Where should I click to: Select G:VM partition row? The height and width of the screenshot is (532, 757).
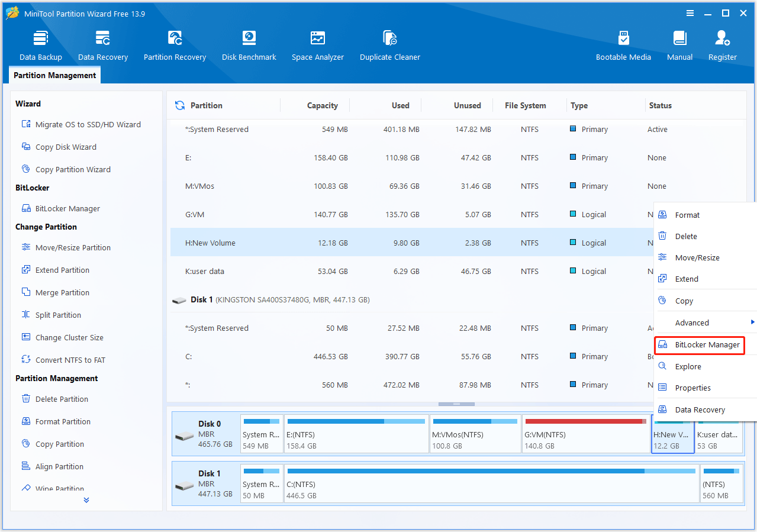(412, 214)
